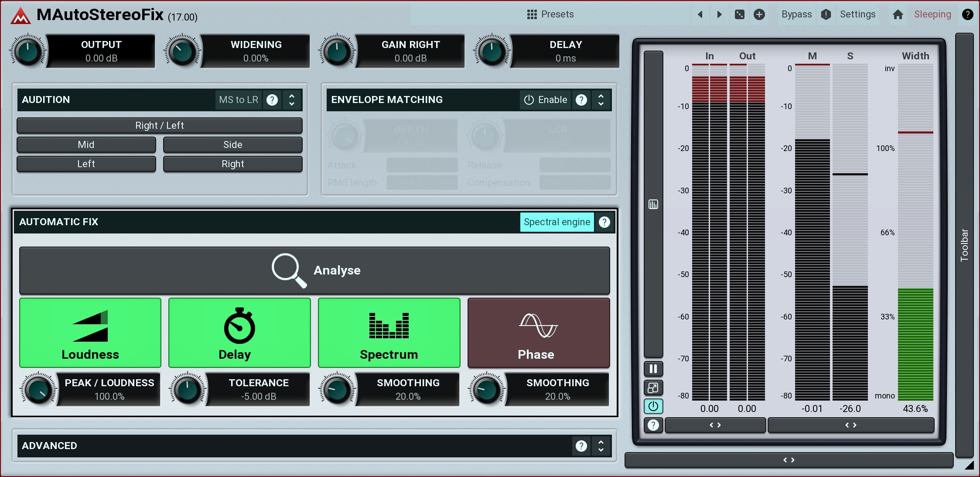Click the plus icon to add preset
Viewport: 980px width, 477px height.
coord(759,14)
